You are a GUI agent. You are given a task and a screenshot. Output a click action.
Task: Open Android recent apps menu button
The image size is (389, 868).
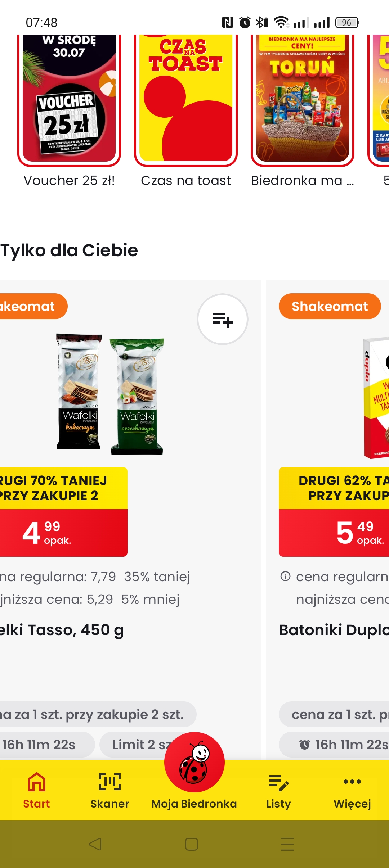[287, 844]
